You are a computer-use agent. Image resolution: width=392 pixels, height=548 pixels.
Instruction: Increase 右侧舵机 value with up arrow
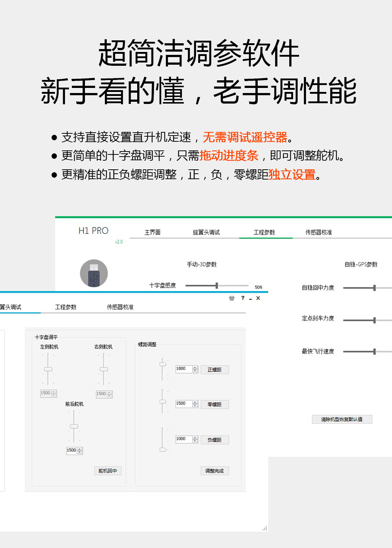(110, 393)
